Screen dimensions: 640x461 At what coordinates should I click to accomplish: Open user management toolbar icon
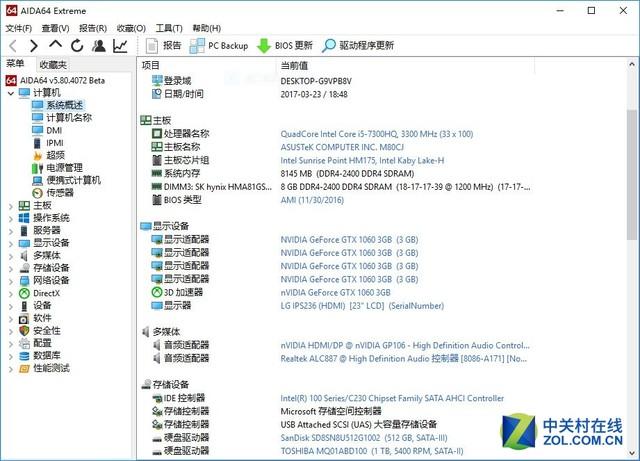point(98,46)
